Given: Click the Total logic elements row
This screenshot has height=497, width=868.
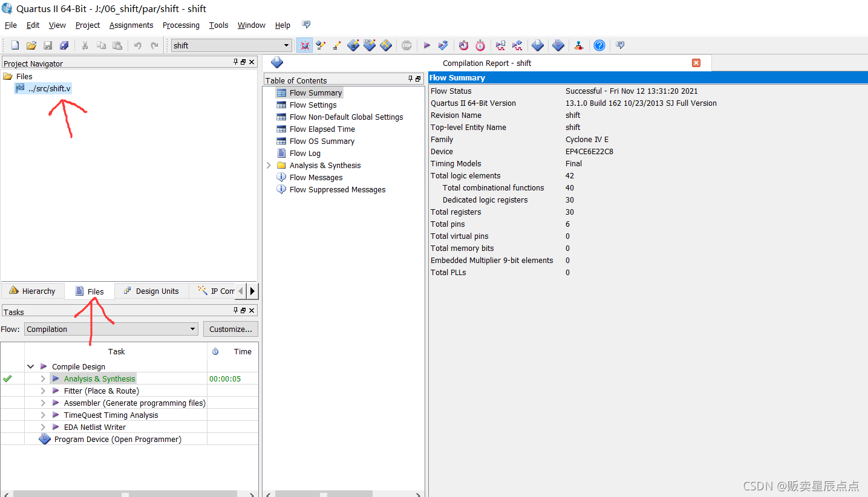Looking at the screenshot, I should pyautogui.click(x=648, y=175).
